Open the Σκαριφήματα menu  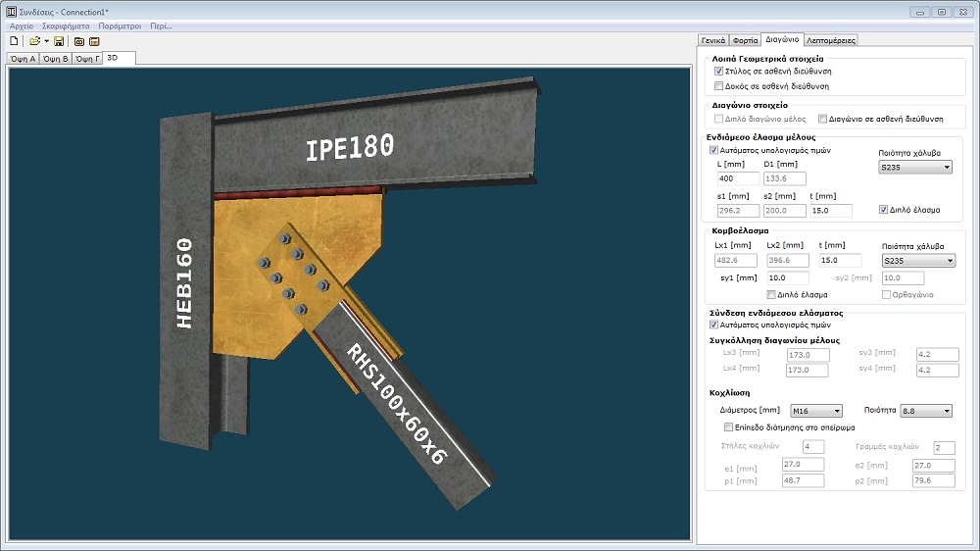[67, 25]
